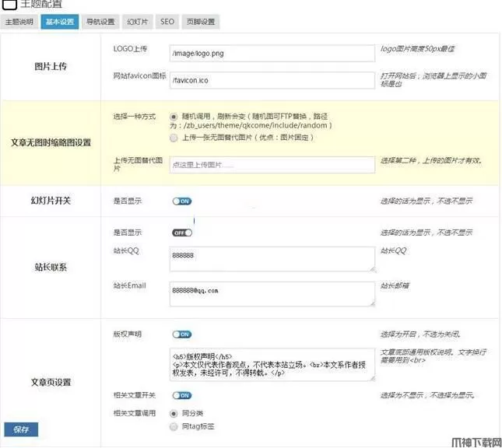Toggle the 相关文章开关 switch
Image resolution: width=502 pixels, height=448 pixels.
coord(182,395)
